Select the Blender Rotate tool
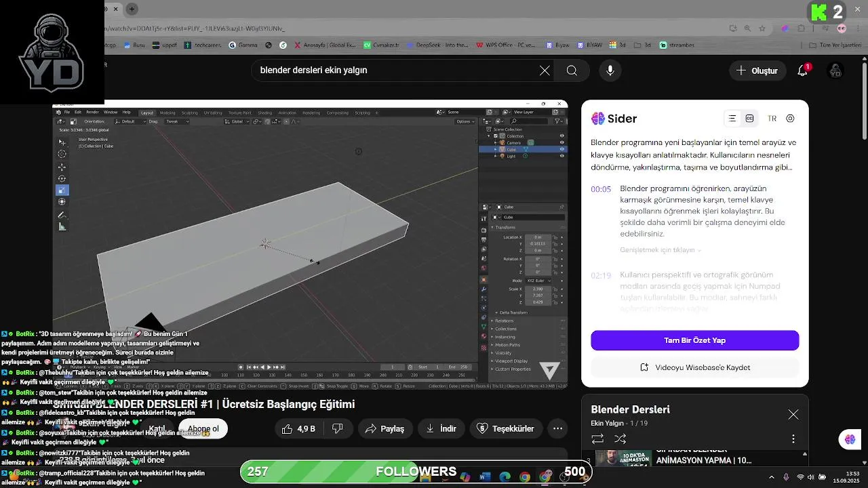 tap(62, 179)
